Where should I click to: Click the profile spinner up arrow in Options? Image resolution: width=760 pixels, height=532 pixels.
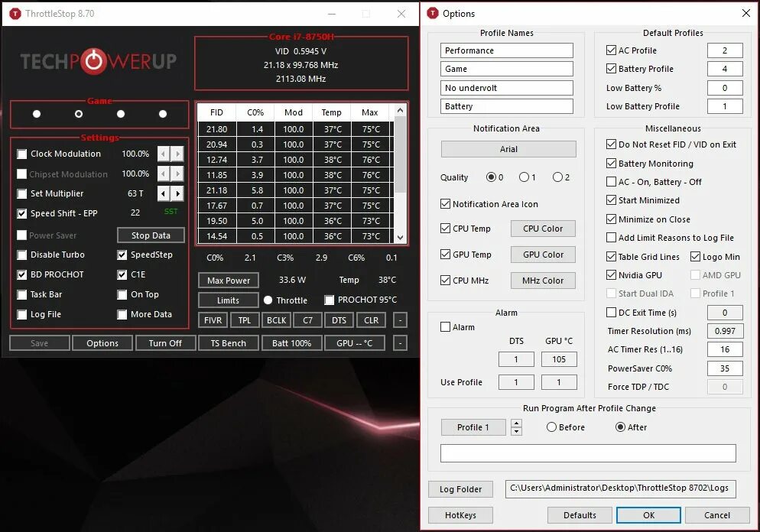[516, 423]
